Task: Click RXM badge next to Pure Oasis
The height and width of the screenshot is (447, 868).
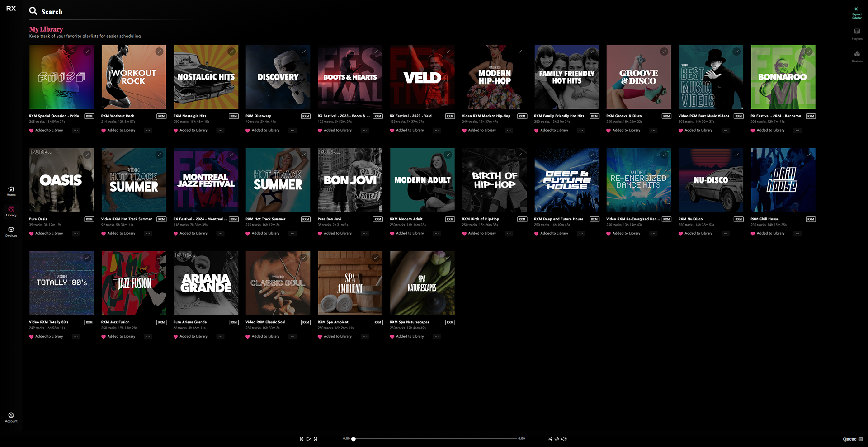Action: click(x=89, y=219)
